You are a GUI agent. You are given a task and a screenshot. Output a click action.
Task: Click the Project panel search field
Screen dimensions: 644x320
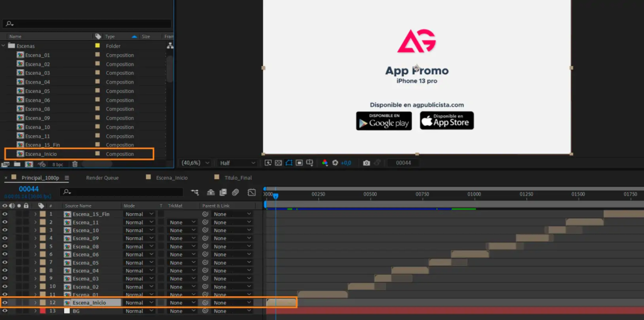coord(87,24)
